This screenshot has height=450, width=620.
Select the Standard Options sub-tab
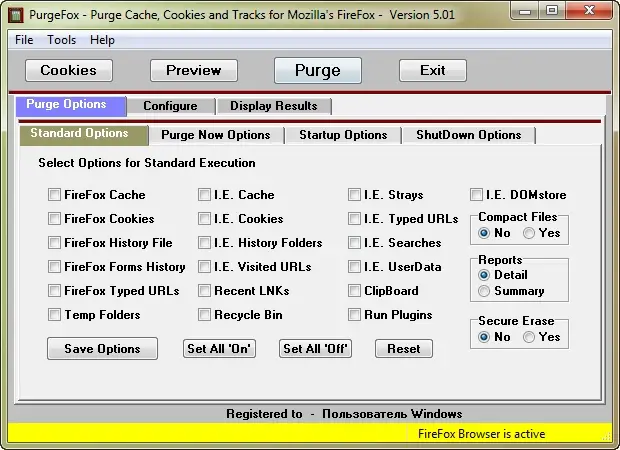coord(84,135)
